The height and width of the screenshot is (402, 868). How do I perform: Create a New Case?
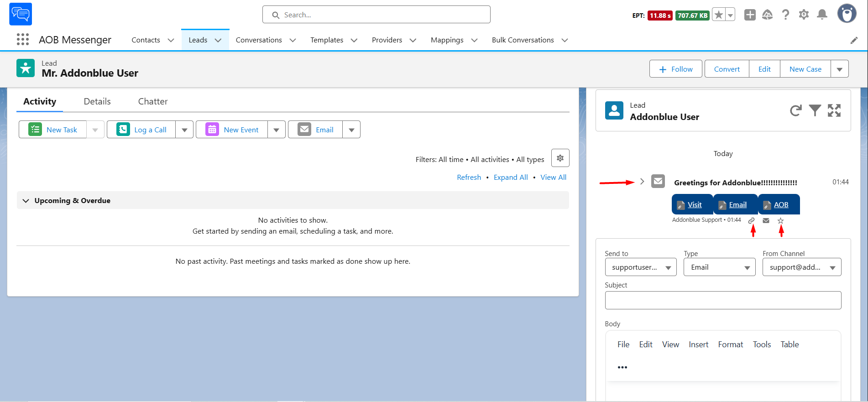[x=805, y=69]
